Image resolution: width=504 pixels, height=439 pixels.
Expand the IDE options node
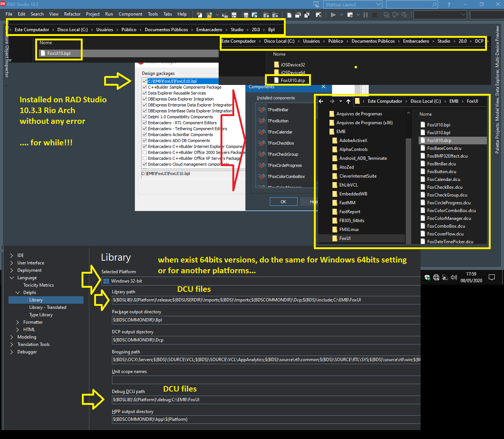tap(11, 255)
